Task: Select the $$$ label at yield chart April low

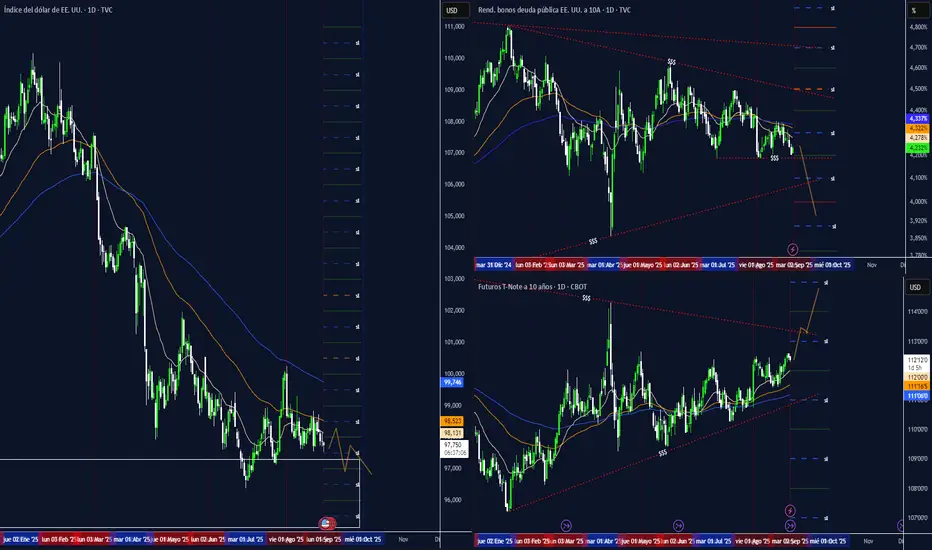Action: point(593,241)
